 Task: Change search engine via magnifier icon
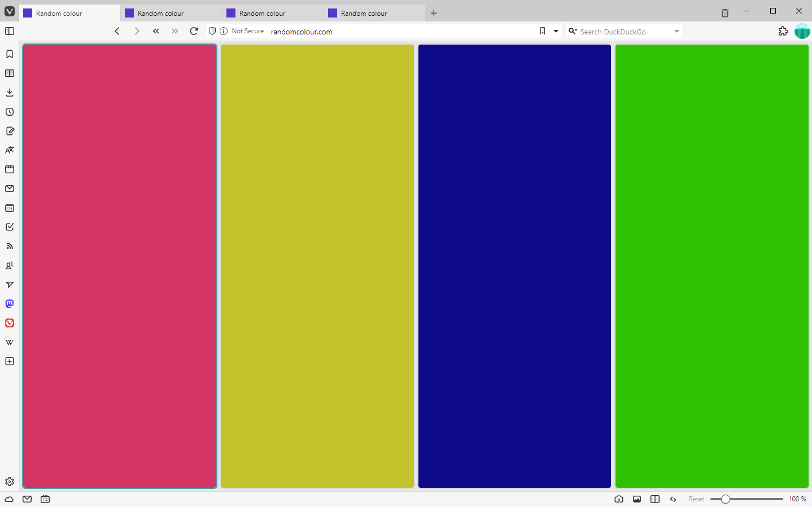(573, 31)
